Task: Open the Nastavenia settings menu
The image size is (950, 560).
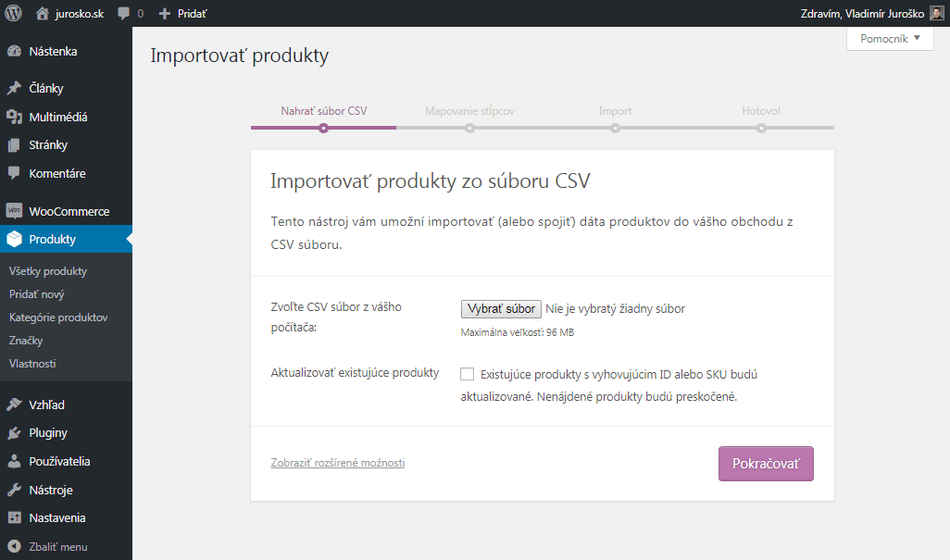Action: [57, 517]
